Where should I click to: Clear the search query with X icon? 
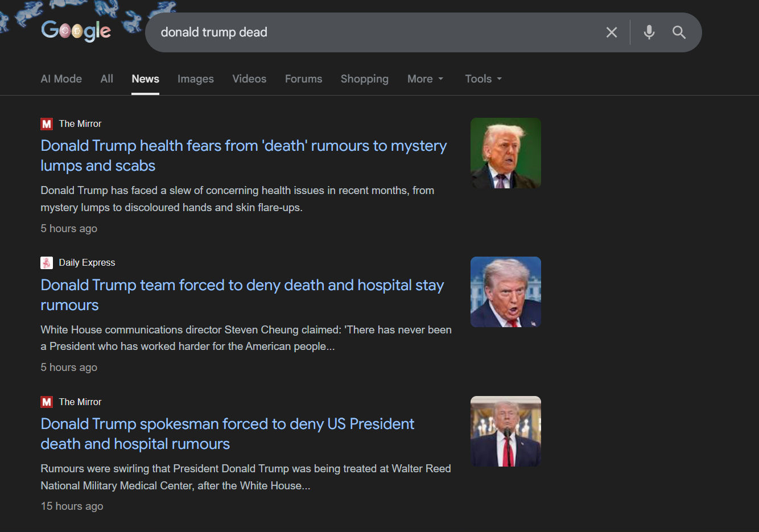[x=612, y=32]
